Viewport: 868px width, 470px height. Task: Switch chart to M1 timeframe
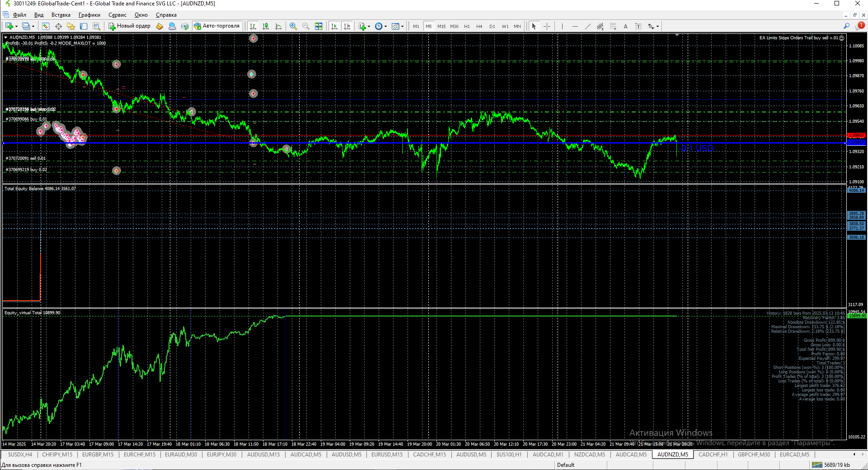(416, 26)
